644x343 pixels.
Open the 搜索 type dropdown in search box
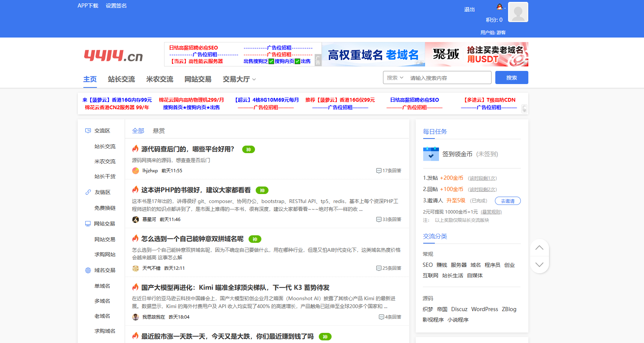pyautogui.click(x=395, y=78)
